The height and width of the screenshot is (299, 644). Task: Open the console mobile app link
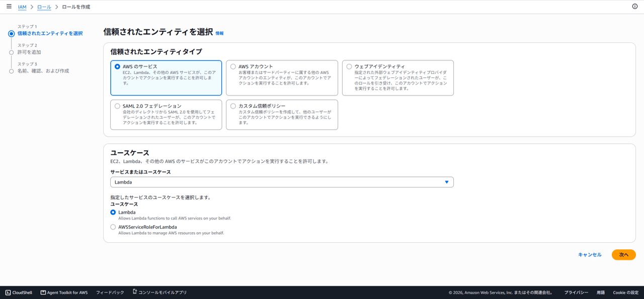159,292
